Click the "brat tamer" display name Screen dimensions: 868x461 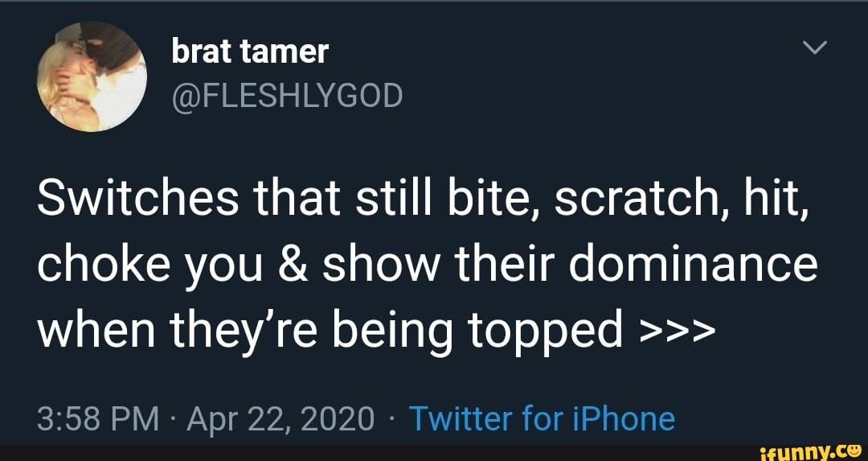(250, 52)
